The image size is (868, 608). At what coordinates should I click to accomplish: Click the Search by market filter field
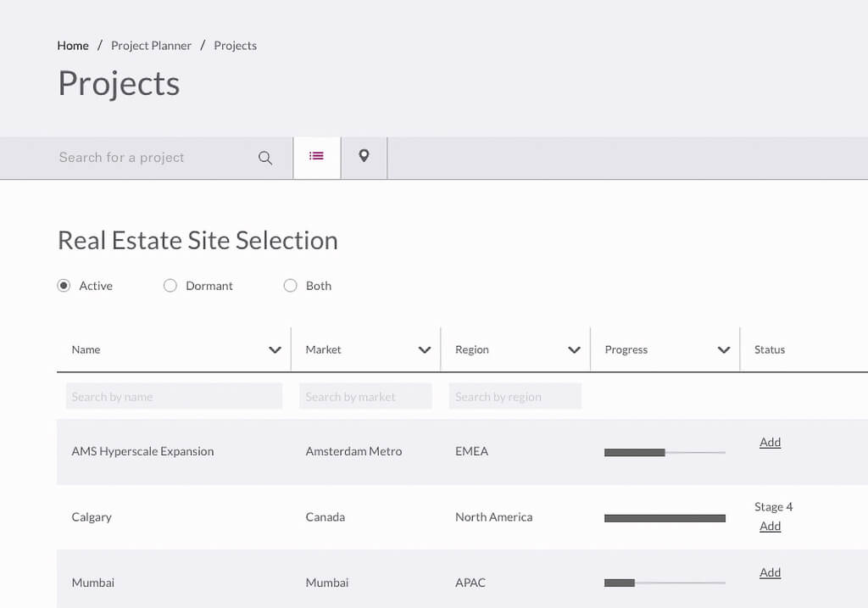365,396
